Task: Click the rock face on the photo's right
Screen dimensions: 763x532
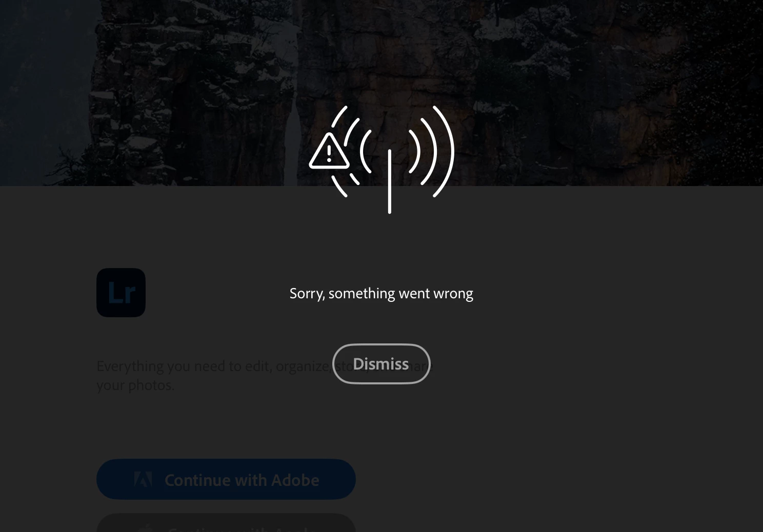Action: tap(641, 77)
